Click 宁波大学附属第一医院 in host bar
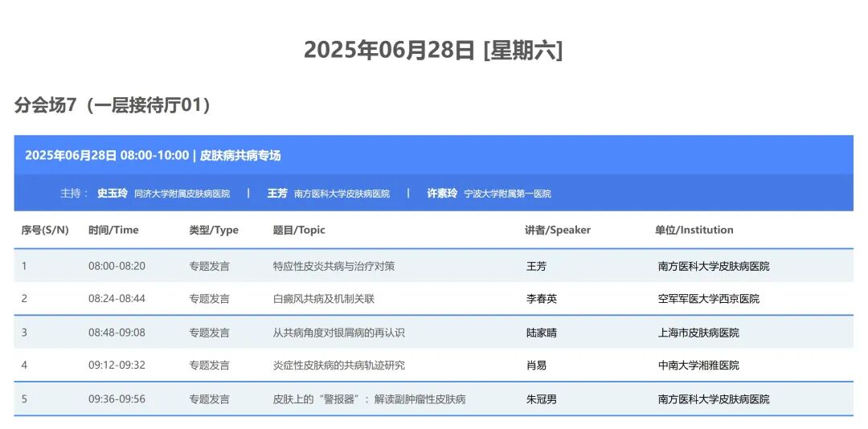This screenshot has height=429, width=868. [508, 194]
